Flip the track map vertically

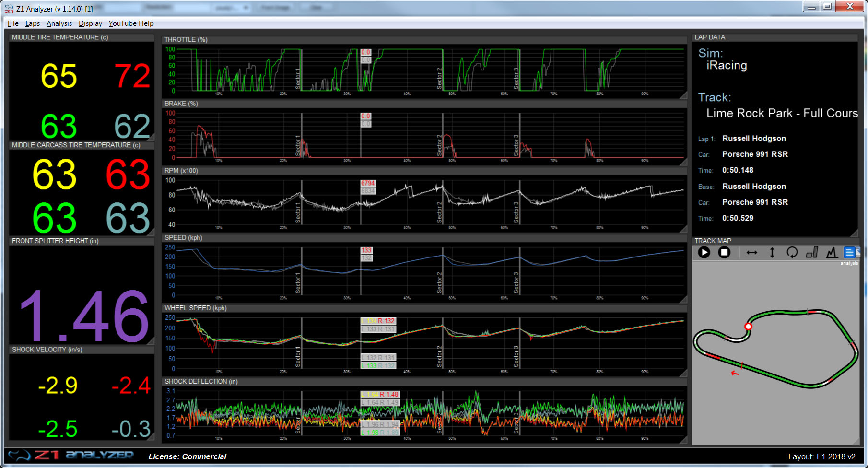772,252
